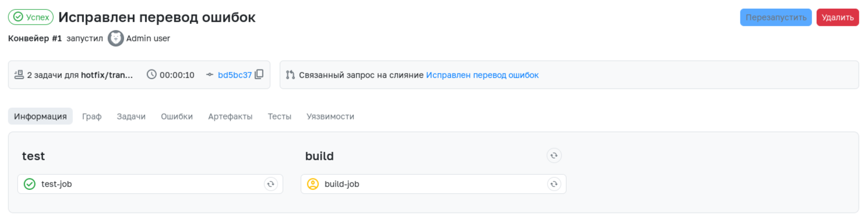Click the green success icon of test-job
The height and width of the screenshot is (222, 868).
point(30,184)
